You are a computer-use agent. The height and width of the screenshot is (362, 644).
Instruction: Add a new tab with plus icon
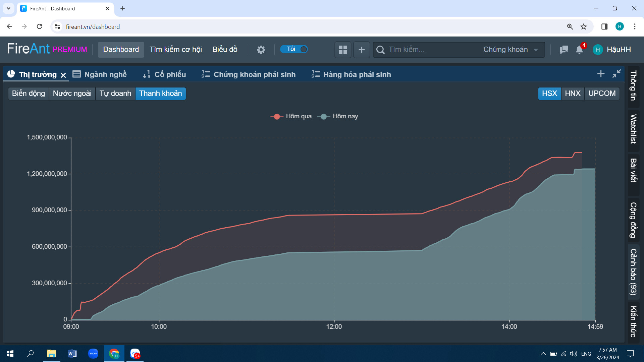click(601, 74)
